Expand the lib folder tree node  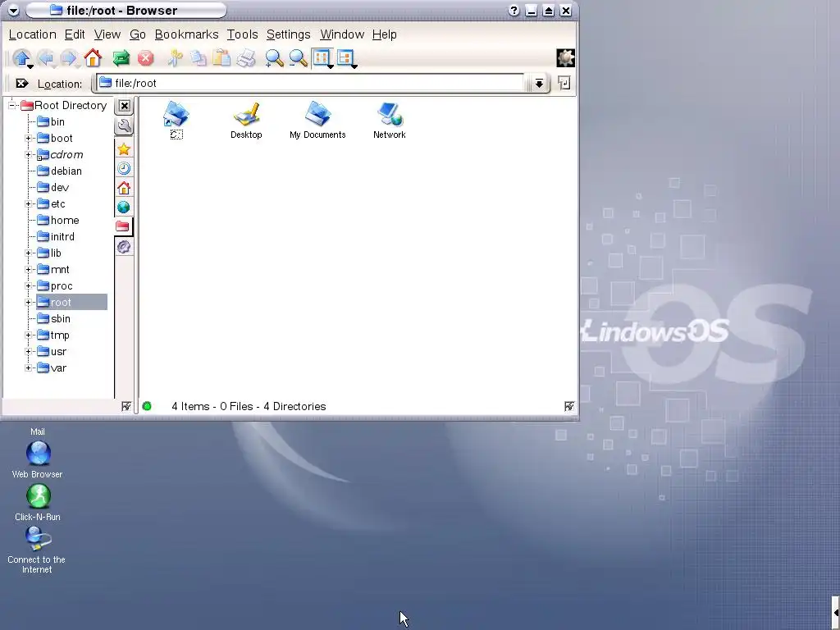point(28,253)
